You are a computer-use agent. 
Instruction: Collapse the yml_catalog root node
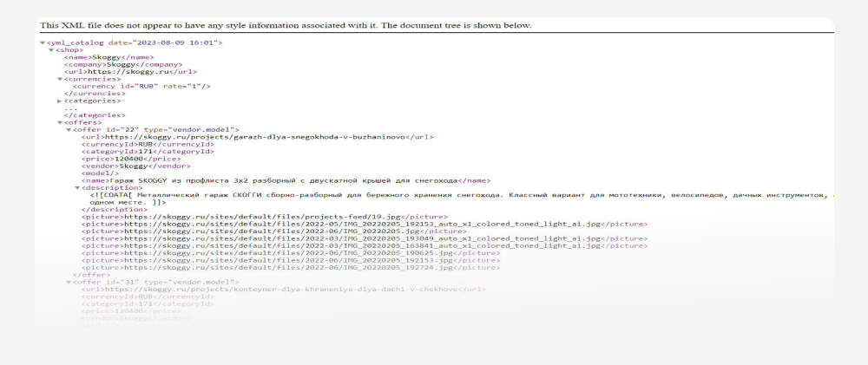coord(43,43)
